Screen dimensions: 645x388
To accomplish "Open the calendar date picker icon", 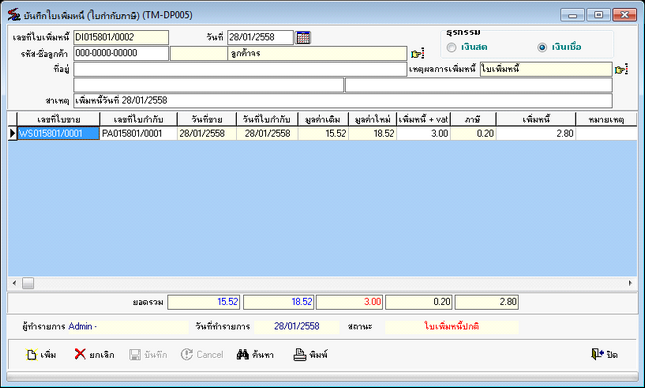I will [303, 37].
